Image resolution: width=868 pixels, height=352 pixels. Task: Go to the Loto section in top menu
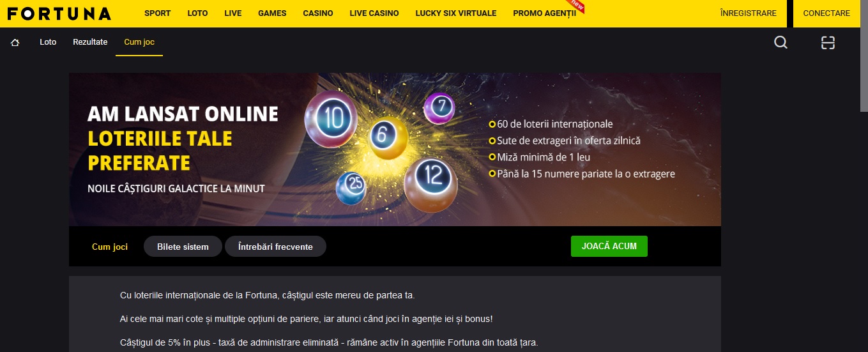point(197,13)
